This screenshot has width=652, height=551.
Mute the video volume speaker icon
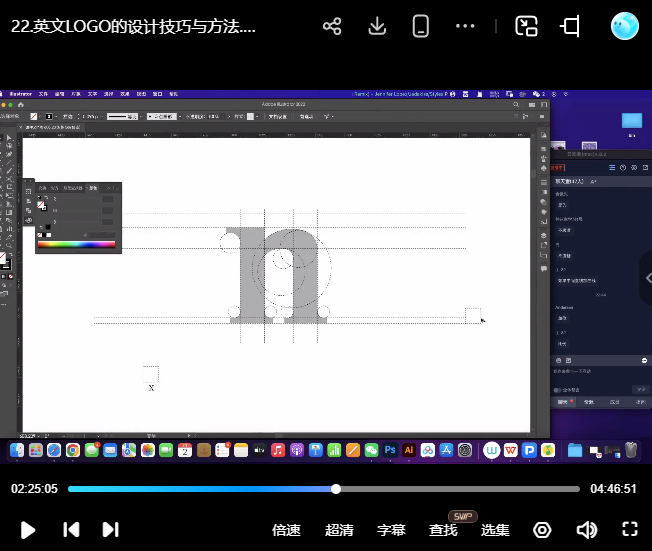click(x=587, y=530)
